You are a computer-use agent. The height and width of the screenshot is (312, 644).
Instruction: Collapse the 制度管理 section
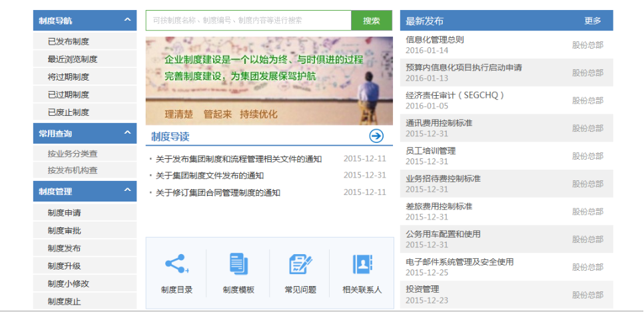pyautogui.click(x=127, y=192)
